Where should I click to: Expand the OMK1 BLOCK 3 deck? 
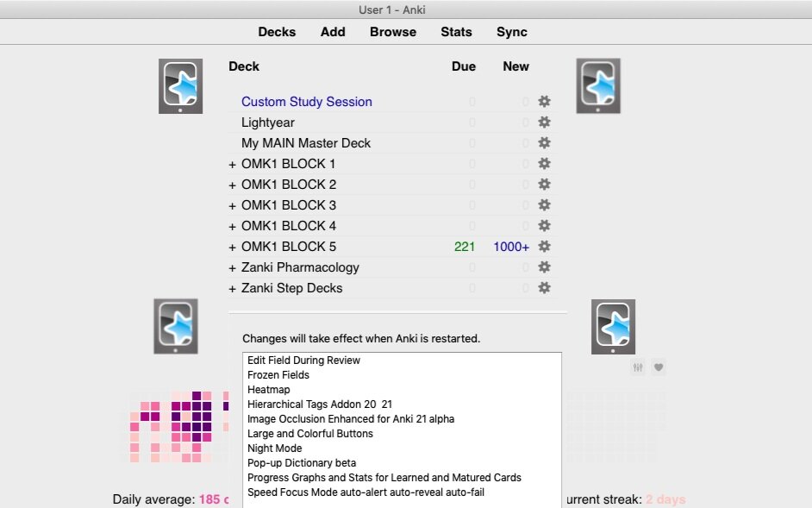pos(232,206)
